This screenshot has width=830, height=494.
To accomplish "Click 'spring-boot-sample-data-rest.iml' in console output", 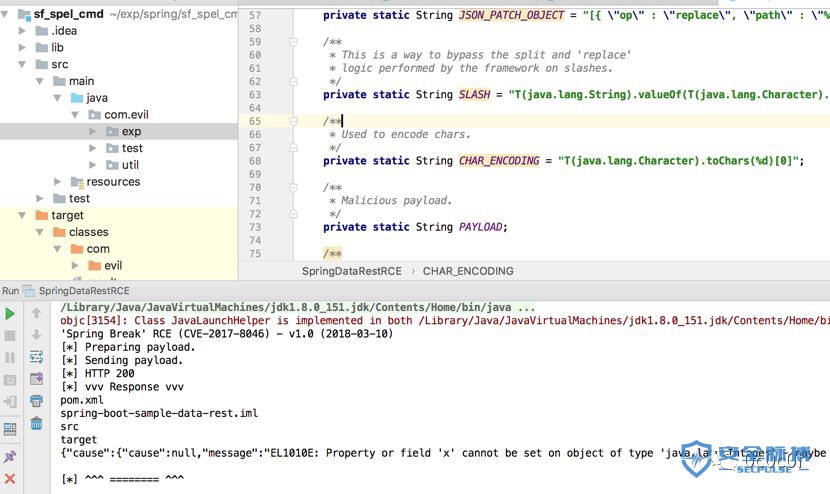I will click(159, 414).
